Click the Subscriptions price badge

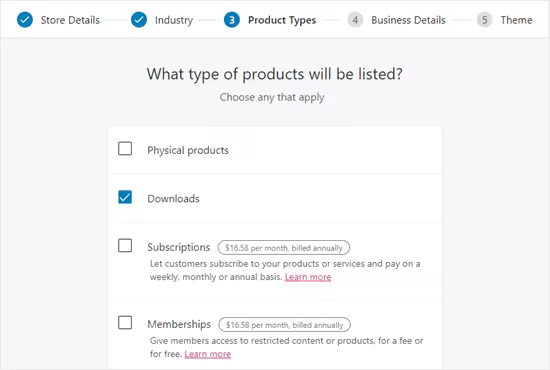pos(284,248)
